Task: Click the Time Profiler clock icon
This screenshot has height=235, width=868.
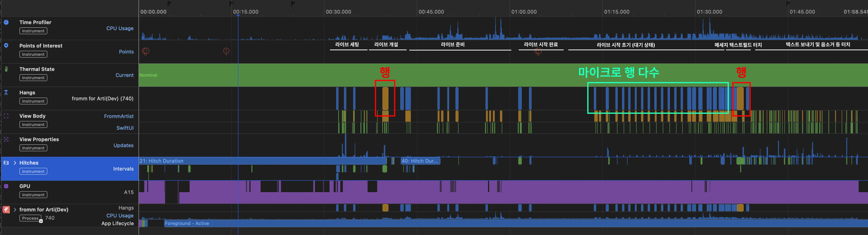Action: coord(6,22)
